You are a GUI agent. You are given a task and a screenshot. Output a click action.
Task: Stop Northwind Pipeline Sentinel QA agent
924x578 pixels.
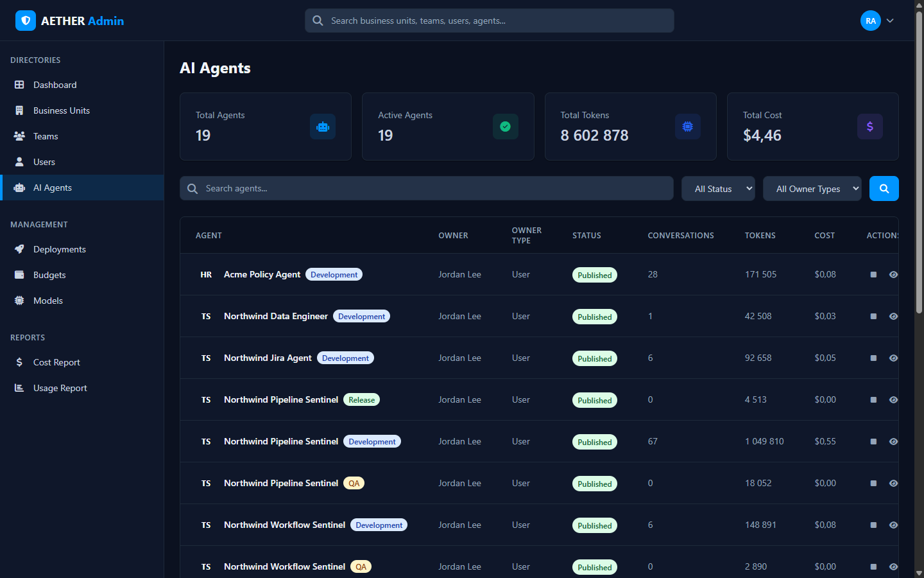click(873, 483)
